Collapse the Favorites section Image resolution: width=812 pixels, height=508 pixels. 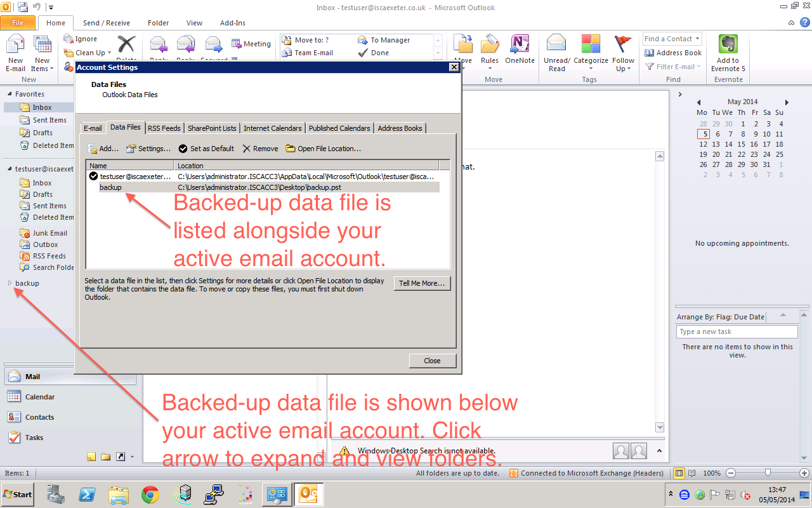click(10, 94)
